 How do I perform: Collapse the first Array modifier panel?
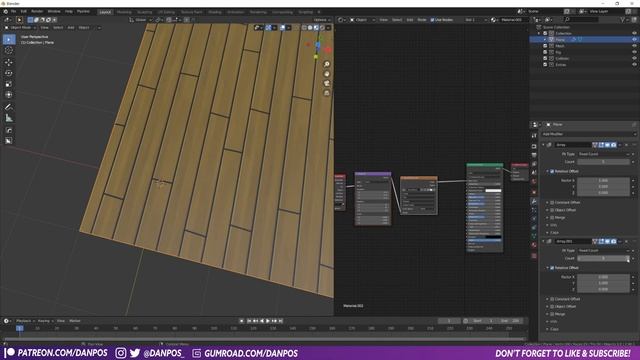click(544, 145)
